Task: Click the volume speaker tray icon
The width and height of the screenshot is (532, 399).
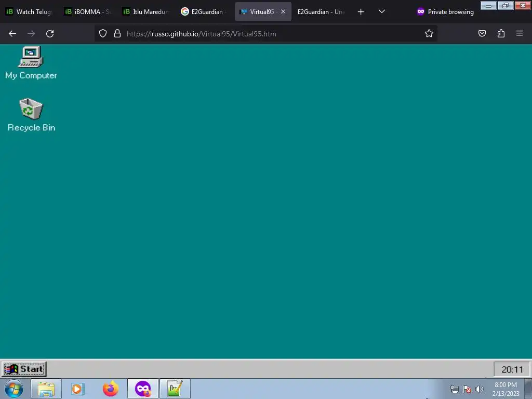Action: click(x=479, y=389)
